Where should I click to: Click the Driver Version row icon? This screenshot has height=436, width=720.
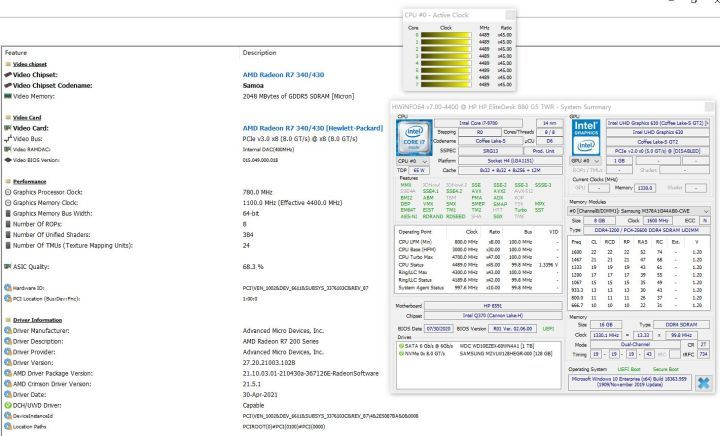point(8,363)
